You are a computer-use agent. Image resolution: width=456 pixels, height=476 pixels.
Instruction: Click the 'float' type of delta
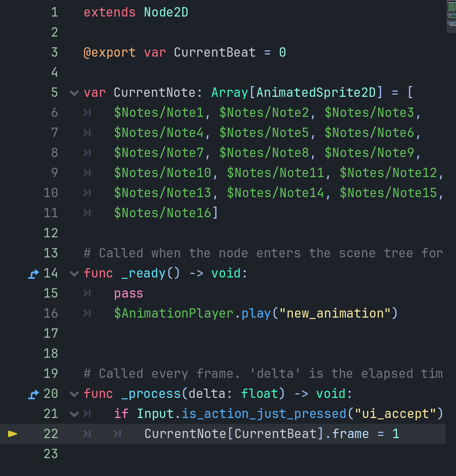tap(260, 394)
